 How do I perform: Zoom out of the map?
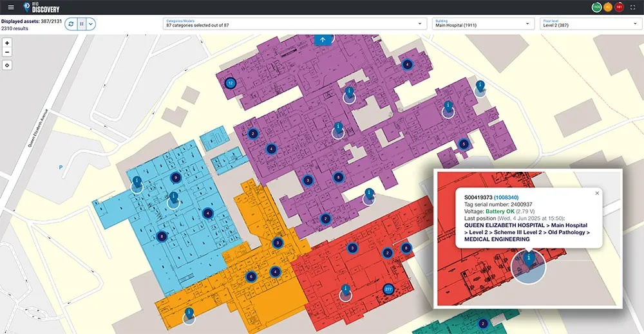coord(7,52)
